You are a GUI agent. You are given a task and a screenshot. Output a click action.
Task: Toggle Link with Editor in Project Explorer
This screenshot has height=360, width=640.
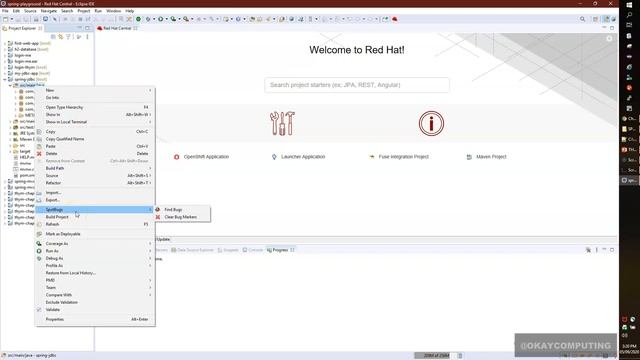pyautogui.click(x=60, y=37)
